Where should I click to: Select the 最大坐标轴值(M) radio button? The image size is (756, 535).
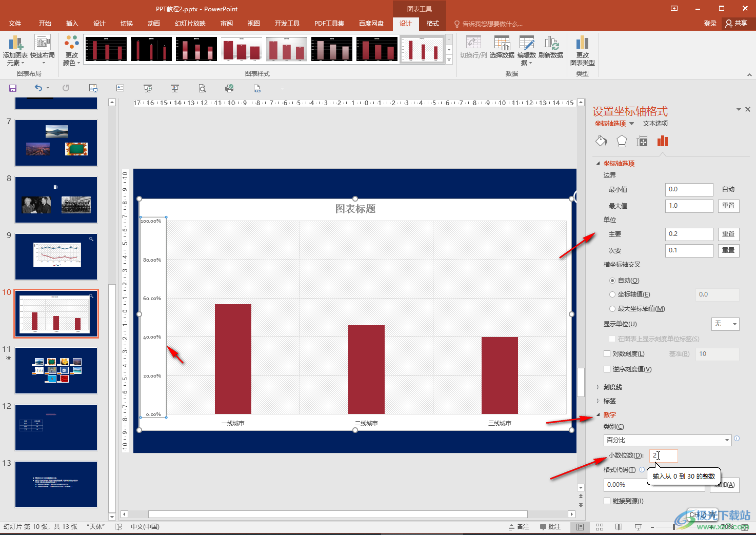(x=612, y=309)
